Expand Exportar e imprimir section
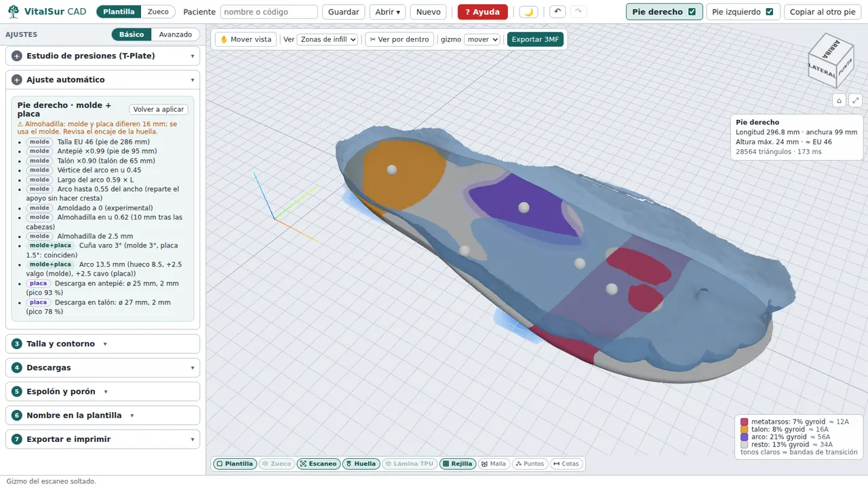 tap(102, 439)
